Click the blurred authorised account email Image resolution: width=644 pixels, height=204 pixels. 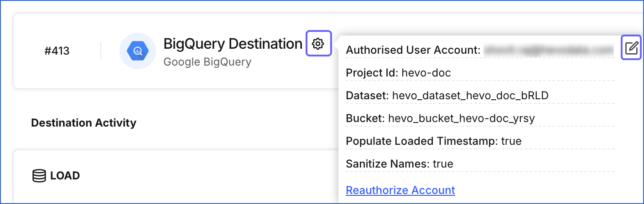tap(549, 50)
